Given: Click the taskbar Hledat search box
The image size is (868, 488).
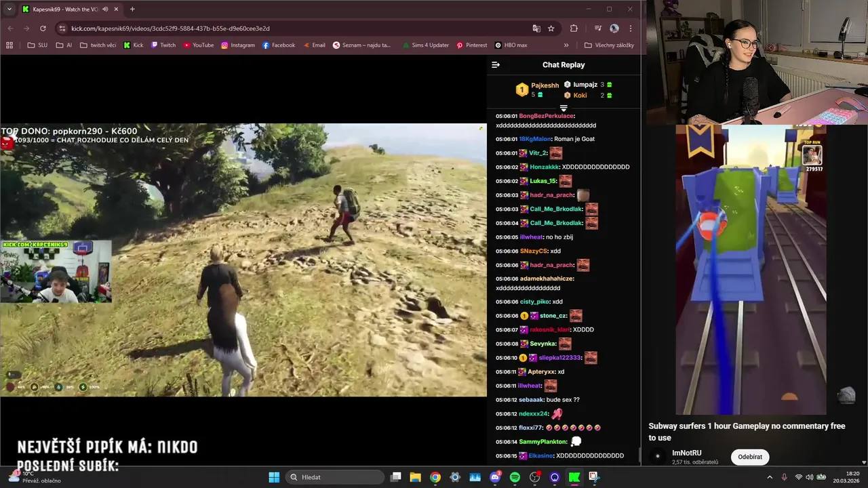Looking at the screenshot, I should pos(335,477).
